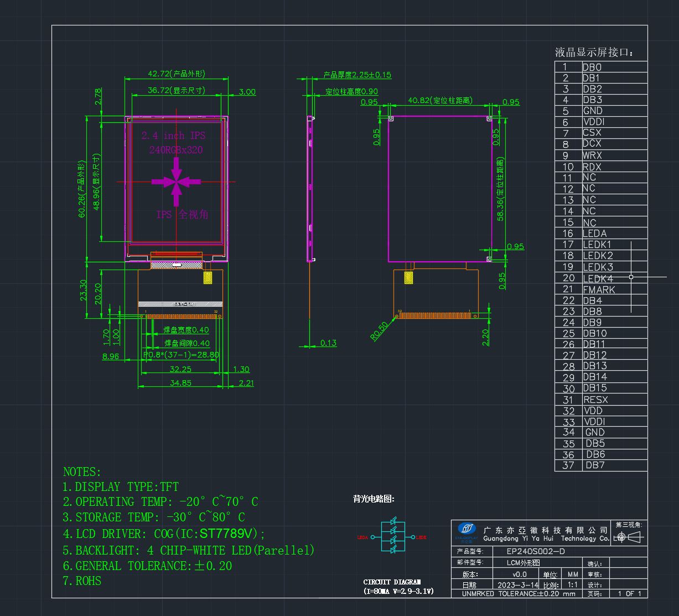This screenshot has width=679, height=616.
Task: Select the "60.26(产品外形)" height dimension
Action: pos(82,189)
